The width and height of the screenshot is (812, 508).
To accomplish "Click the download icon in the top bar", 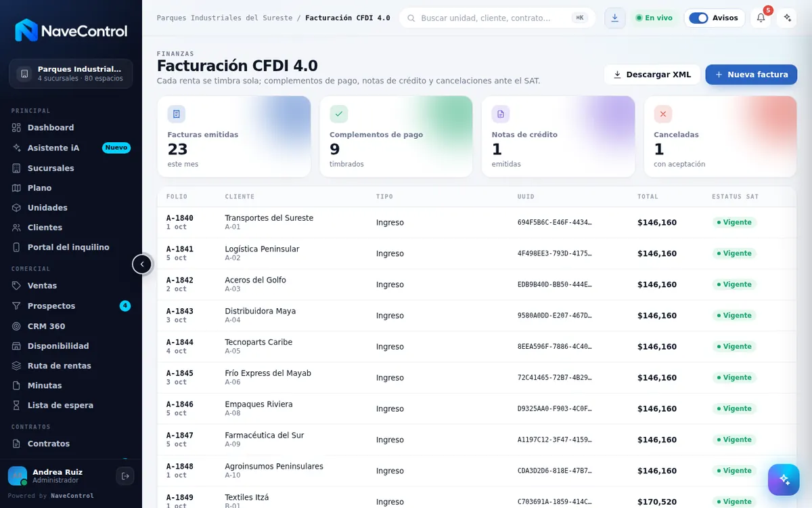I will point(614,18).
